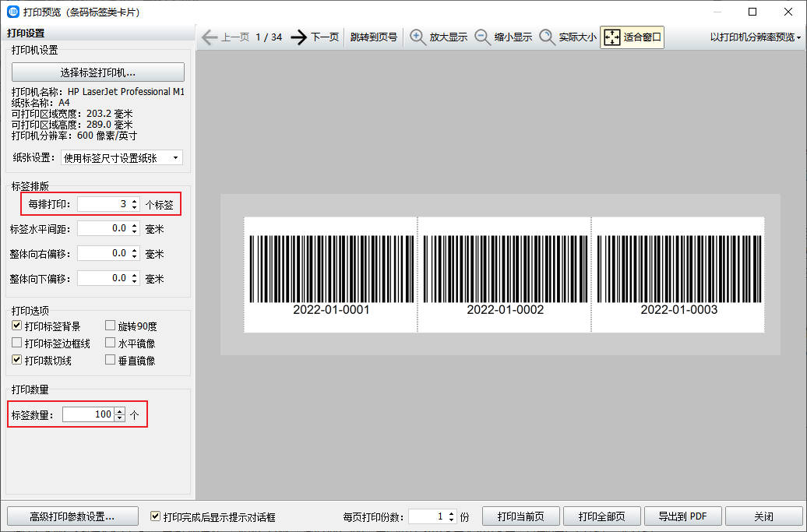The width and height of the screenshot is (807, 532).
Task: Maximize the print preview window
Action: [752, 12]
